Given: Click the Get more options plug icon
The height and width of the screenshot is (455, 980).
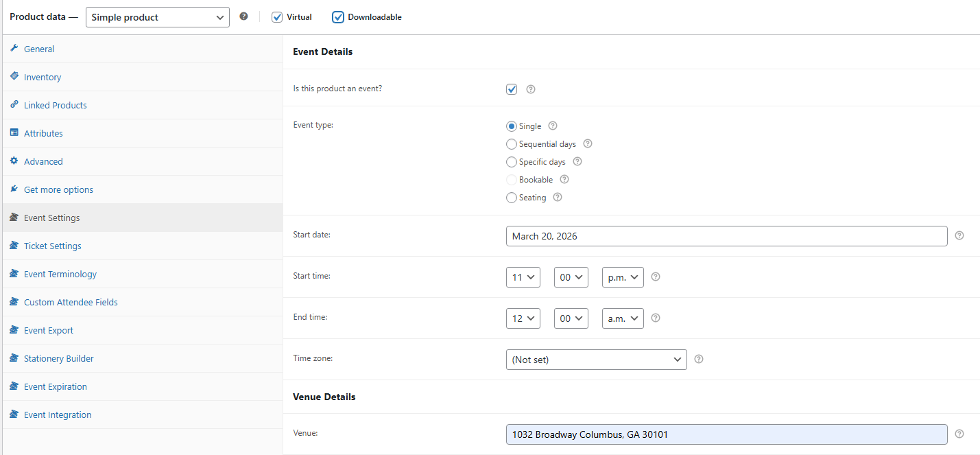Looking at the screenshot, I should [x=14, y=189].
